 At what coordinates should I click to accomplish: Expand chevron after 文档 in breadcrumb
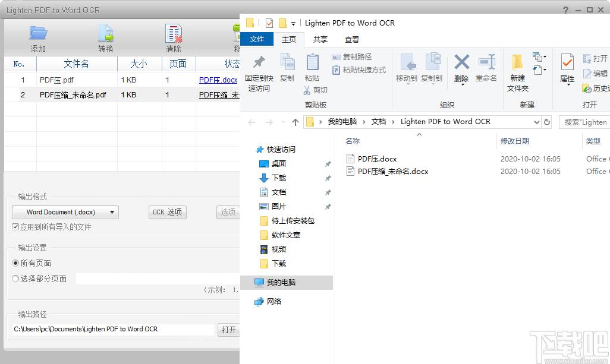[393, 122]
